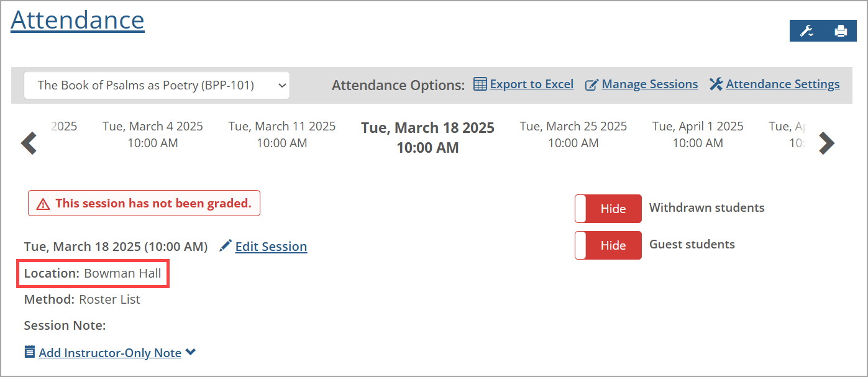
Task: Click the note icon beside Add Instructor-Only Note
Action: pos(30,352)
